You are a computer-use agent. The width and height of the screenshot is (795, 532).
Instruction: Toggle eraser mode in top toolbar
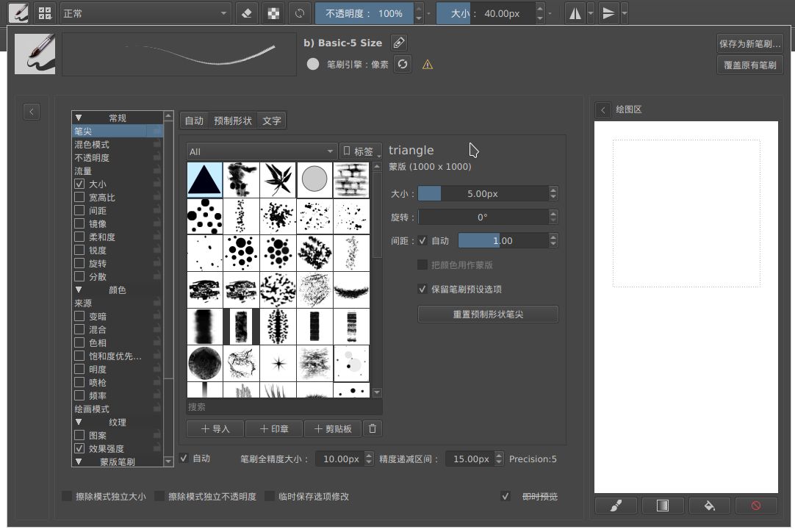tap(247, 13)
